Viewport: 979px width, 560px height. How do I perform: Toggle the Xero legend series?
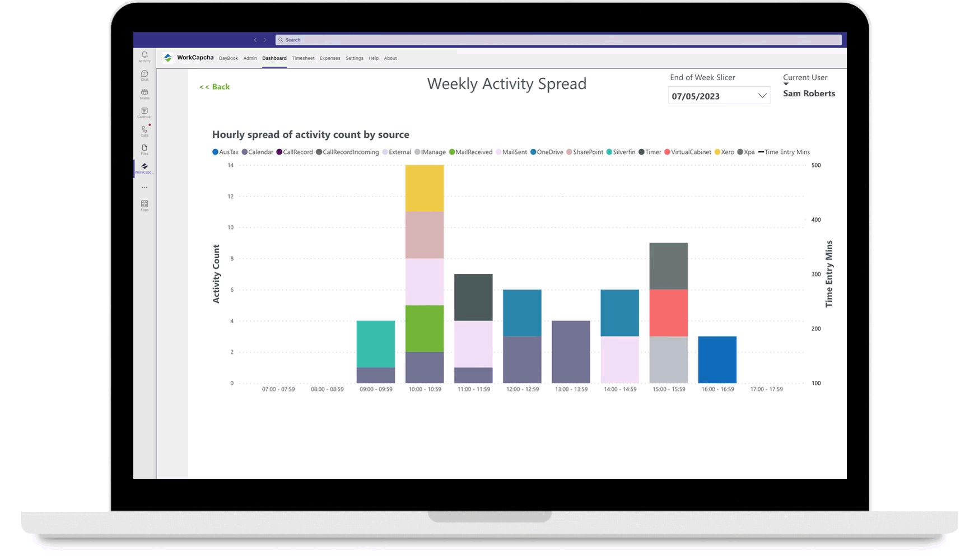[x=724, y=152]
